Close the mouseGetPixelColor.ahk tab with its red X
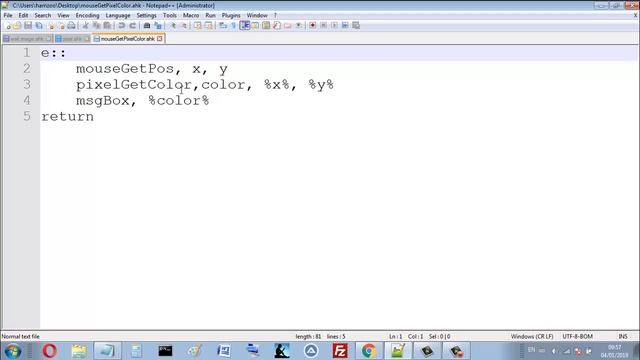640x360 pixels. [160, 39]
